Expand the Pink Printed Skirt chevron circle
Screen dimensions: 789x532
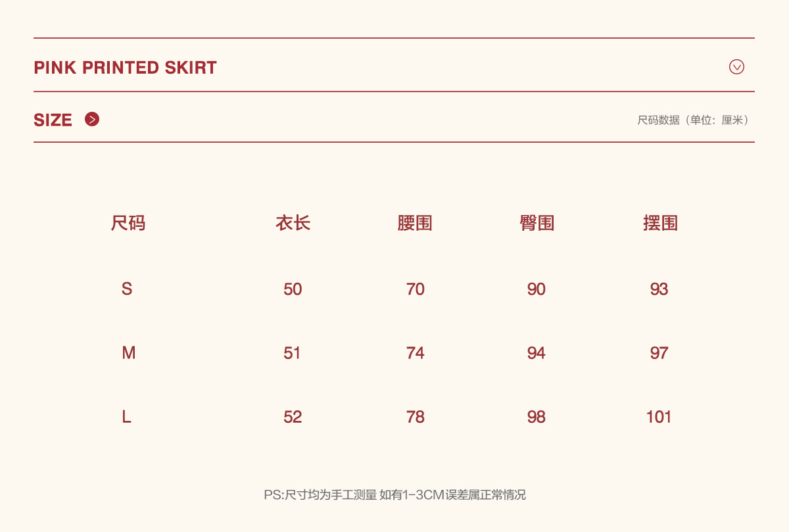pos(736,66)
